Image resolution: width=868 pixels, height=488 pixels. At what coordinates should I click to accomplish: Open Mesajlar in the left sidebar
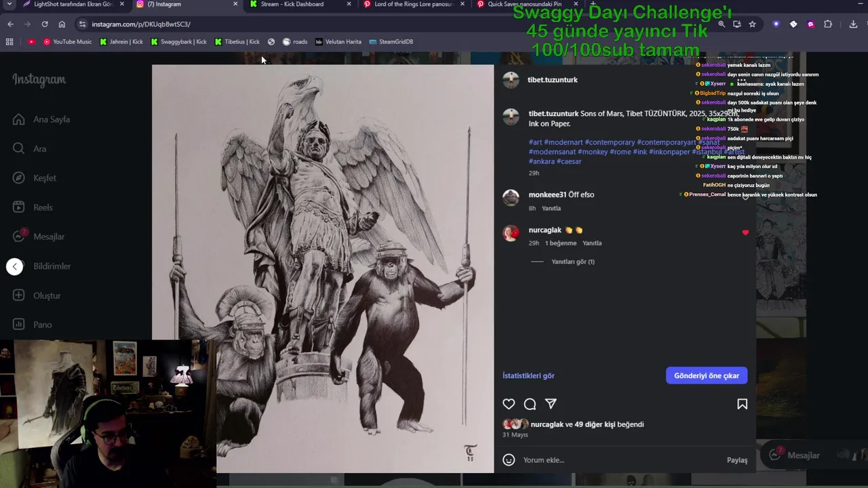click(x=39, y=237)
